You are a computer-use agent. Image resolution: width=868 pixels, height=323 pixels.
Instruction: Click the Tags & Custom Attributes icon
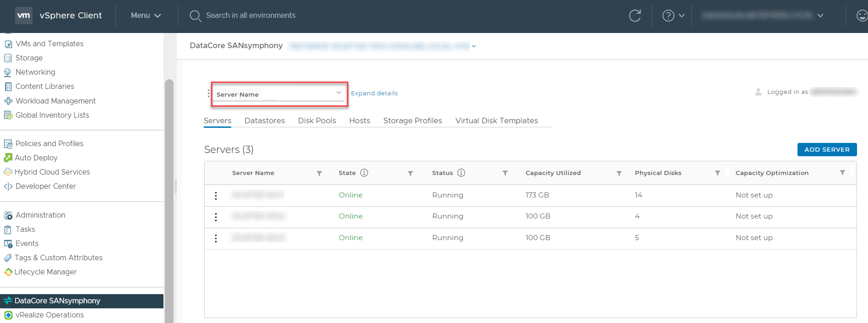click(8, 258)
